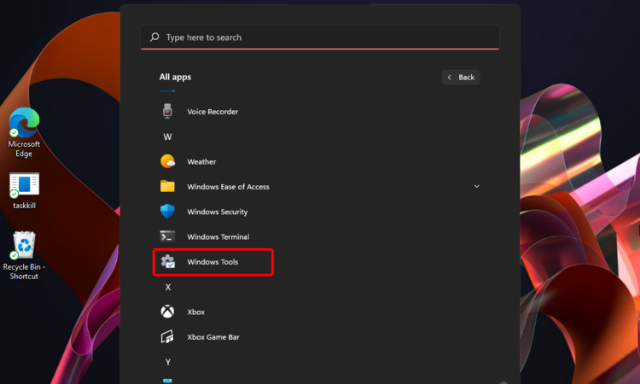
Task: Select the taskkill desktop file
Action: coord(24,191)
